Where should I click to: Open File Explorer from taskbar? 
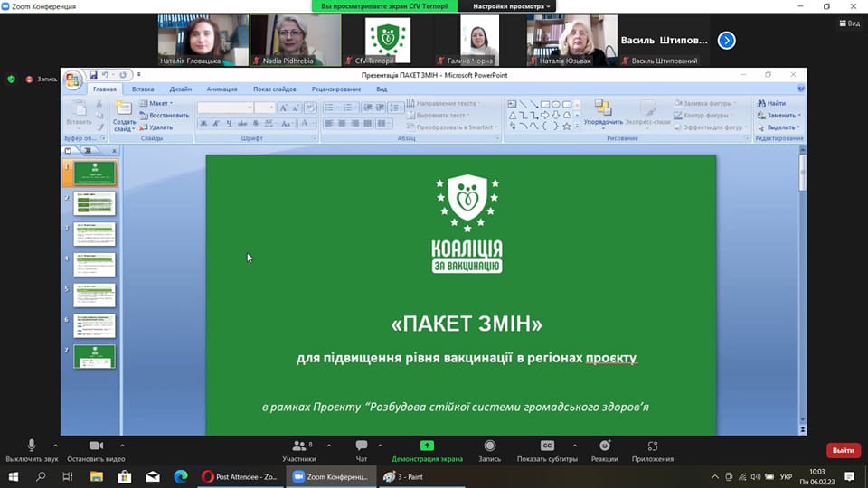click(x=97, y=476)
